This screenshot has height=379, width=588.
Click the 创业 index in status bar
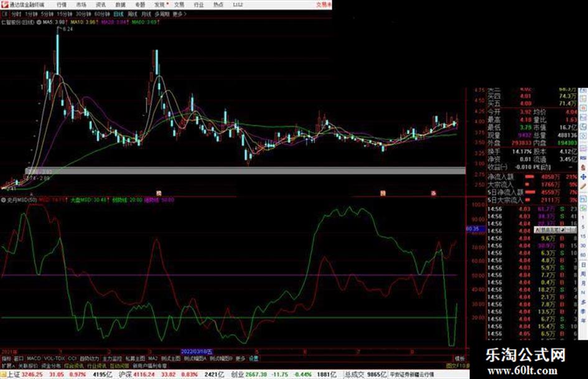(237, 375)
